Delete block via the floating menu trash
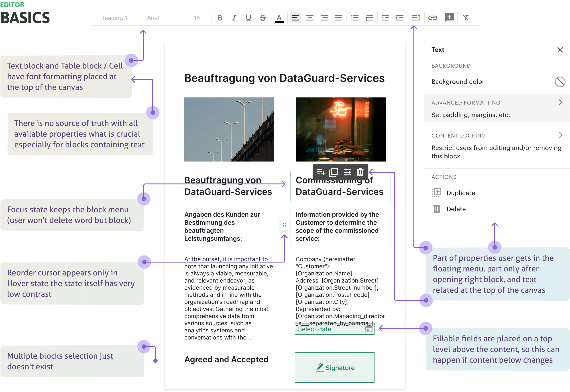Viewport: 570px width, 392px height. pos(360,172)
